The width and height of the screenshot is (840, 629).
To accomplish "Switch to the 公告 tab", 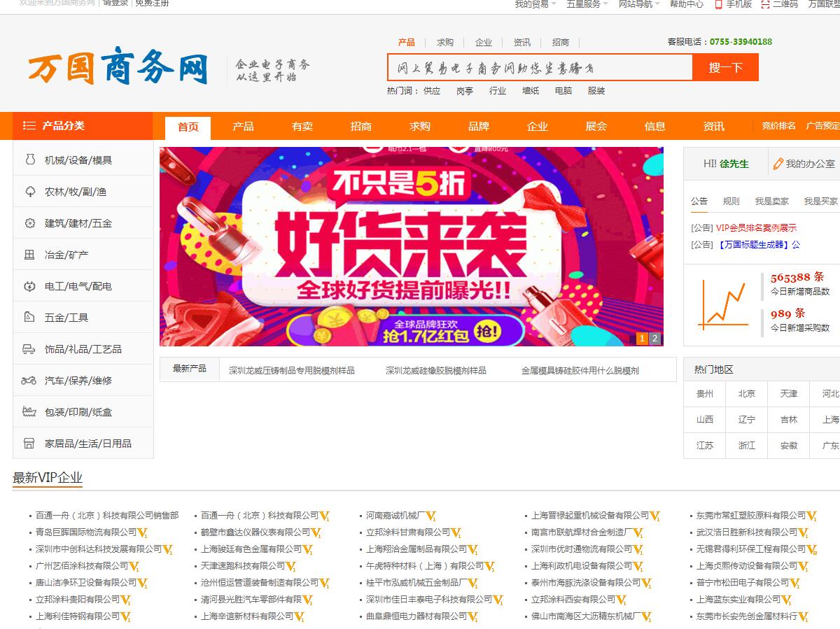I will coord(699,202).
